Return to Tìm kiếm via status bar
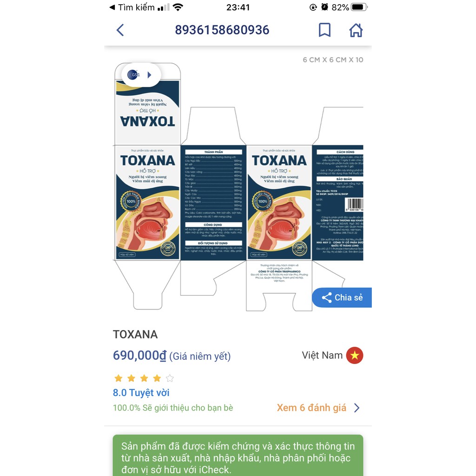This screenshot has height=476, width=476. click(132, 7)
